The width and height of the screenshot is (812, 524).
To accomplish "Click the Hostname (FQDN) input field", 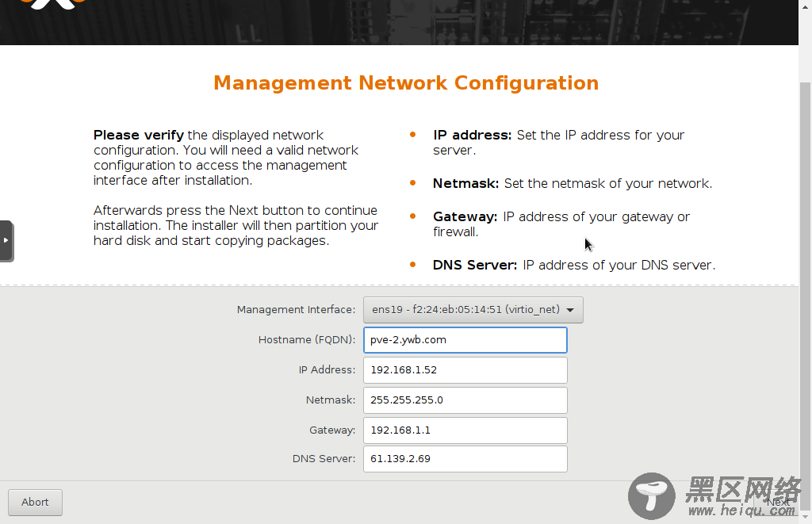I will (465, 339).
